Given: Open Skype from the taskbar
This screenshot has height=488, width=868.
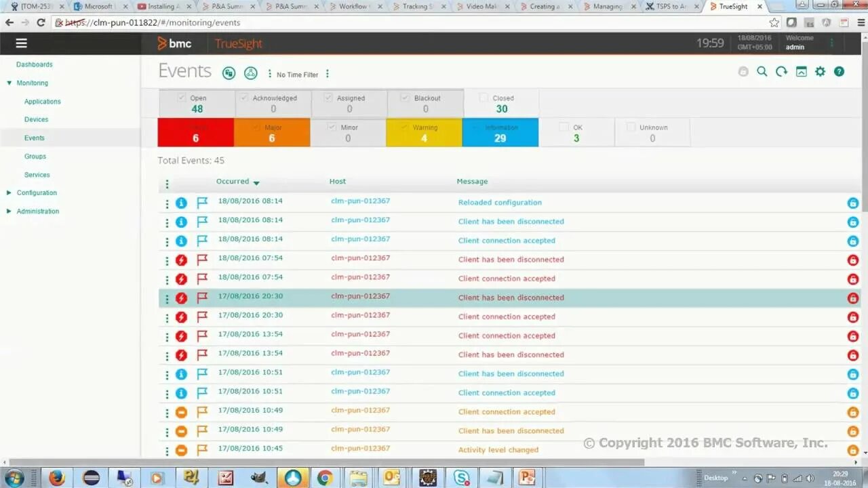Looking at the screenshot, I should [x=462, y=478].
